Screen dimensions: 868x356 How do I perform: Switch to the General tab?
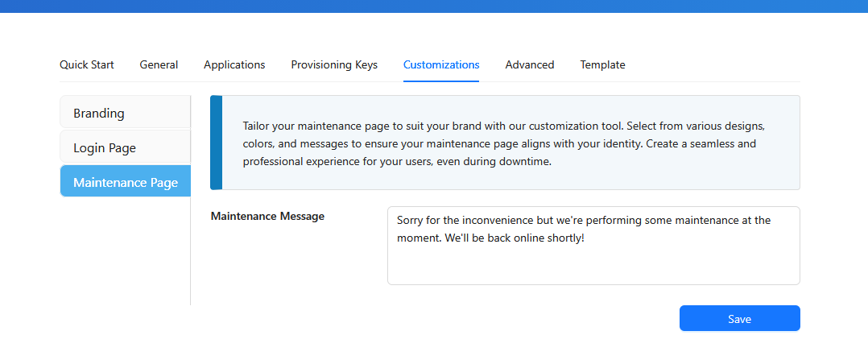click(x=159, y=65)
